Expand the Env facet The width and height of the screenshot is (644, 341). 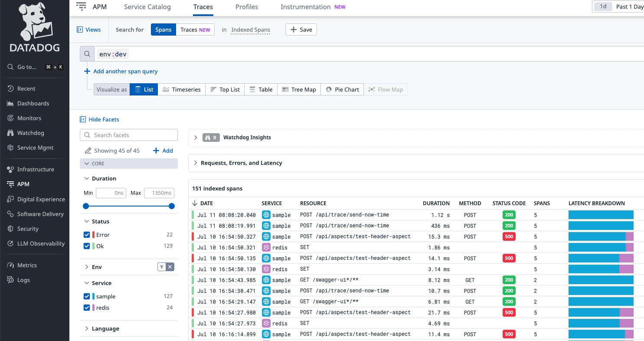coord(86,267)
